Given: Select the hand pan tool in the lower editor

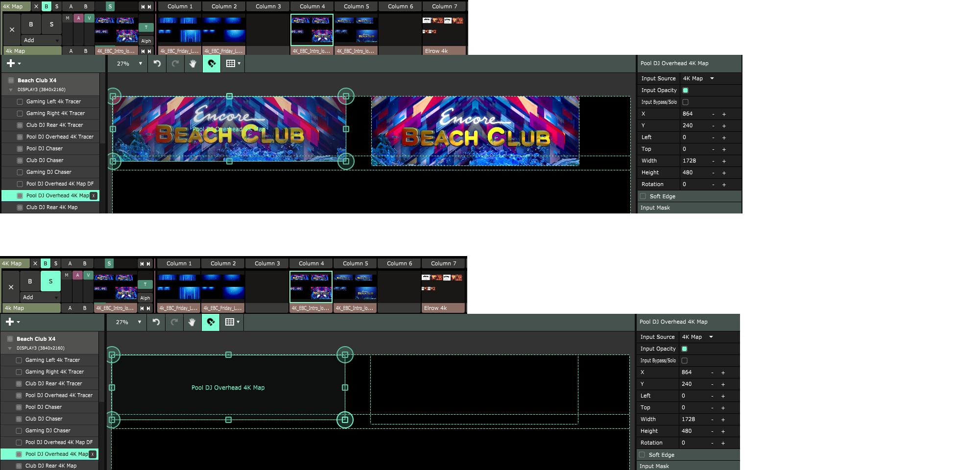Looking at the screenshot, I should coord(192,322).
